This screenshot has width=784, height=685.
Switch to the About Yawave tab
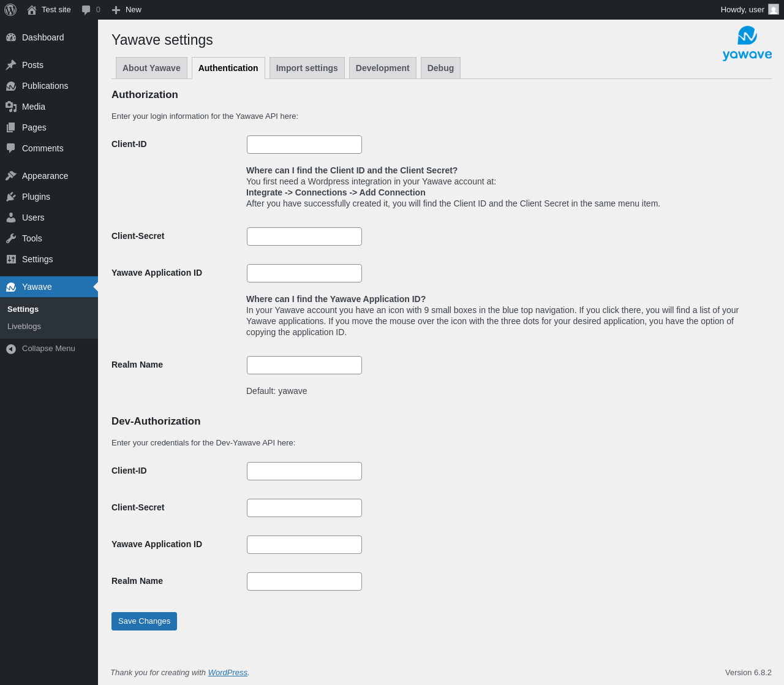pos(151,68)
